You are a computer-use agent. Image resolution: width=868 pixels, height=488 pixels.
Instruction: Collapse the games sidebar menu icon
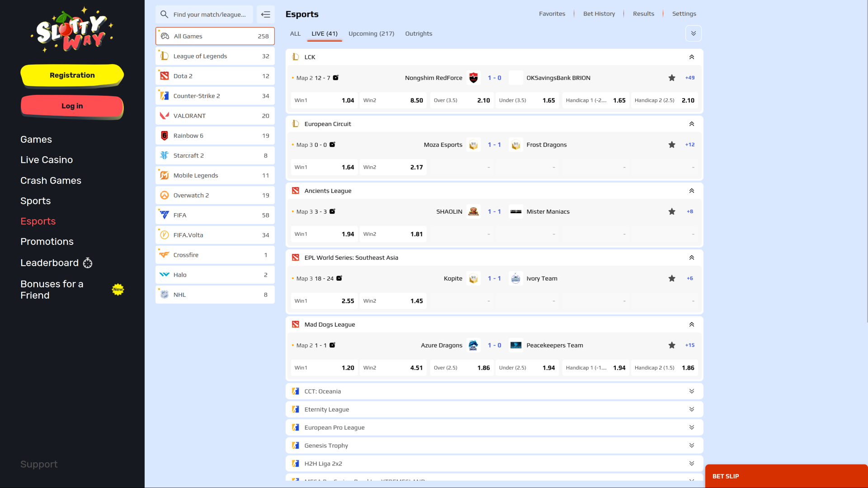[x=266, y=14]
